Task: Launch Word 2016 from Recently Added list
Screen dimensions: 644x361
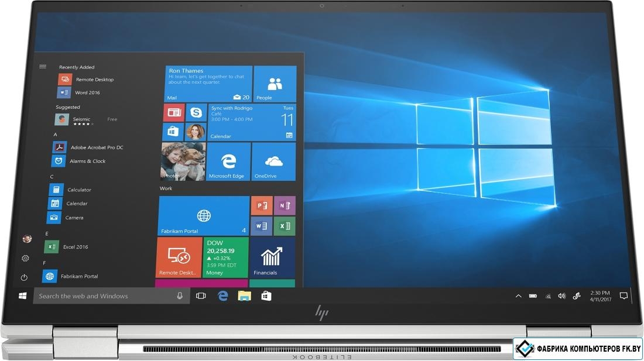Action: pyautogui.click(x=79, y=92)
